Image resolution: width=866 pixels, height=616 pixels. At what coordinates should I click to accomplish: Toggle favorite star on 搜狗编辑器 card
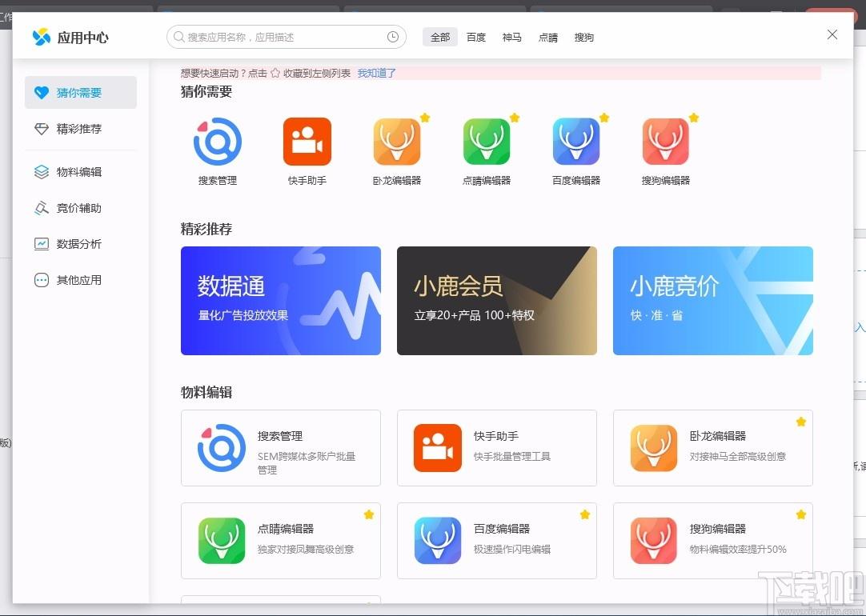[800, 514]
